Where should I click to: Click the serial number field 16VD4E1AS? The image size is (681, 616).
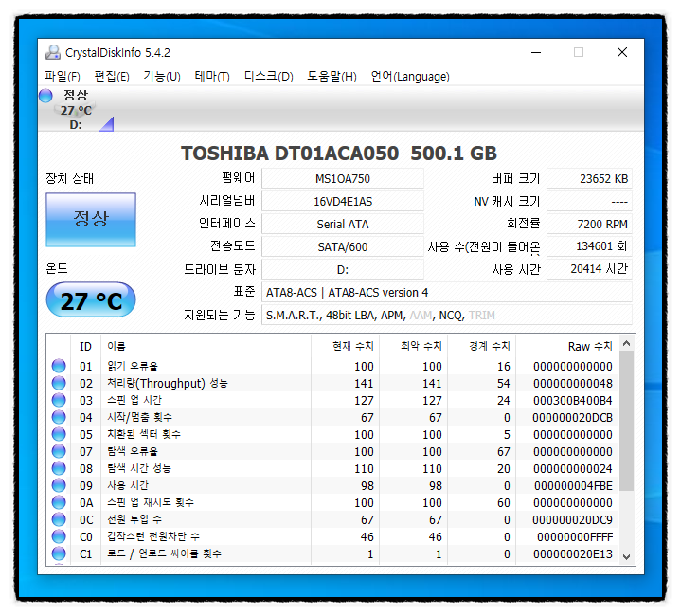click(x=343, y=201)
